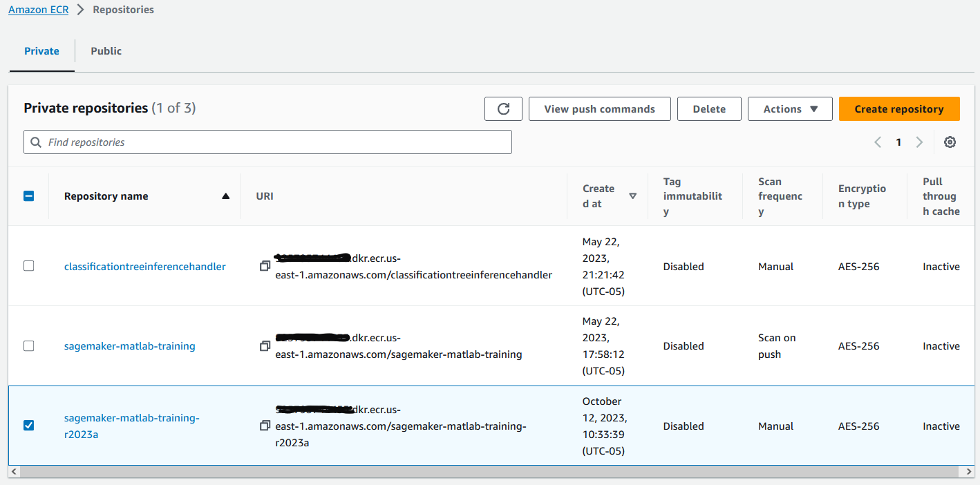
Task: Copy URI for the sagemaker-matlab-training repository (non-r2023a)
Action: (265, 345)
